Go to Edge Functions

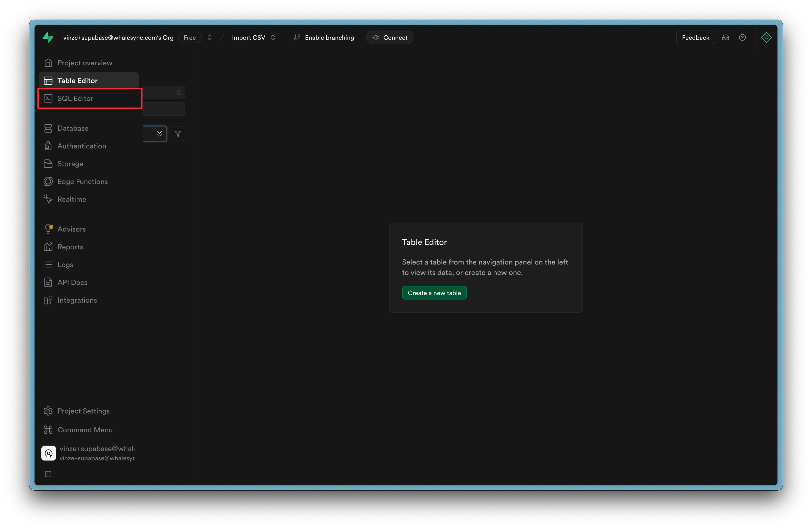click(89, 181)
